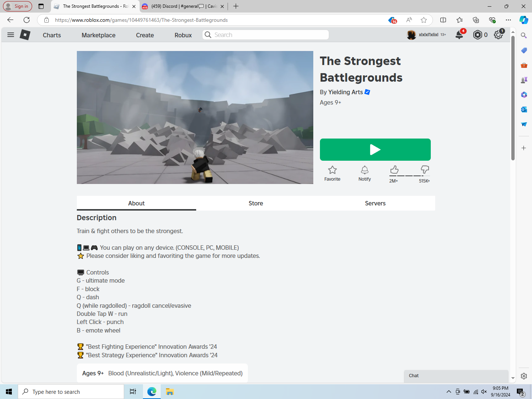This screenshot has height=399, width=532.
Task: Favorite The Strongest Battlegrounds
Action: click(332, 173)
